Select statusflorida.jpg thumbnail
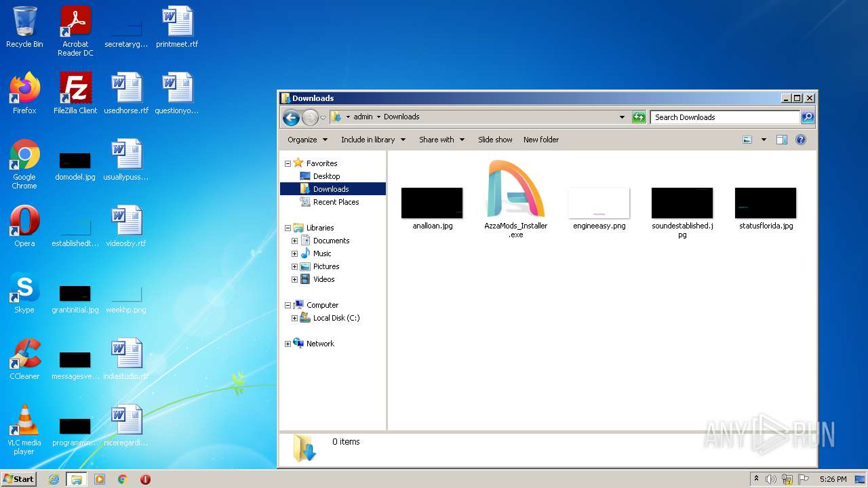The width and height of the screenshot is (868, 488). (x=766, y=209)
